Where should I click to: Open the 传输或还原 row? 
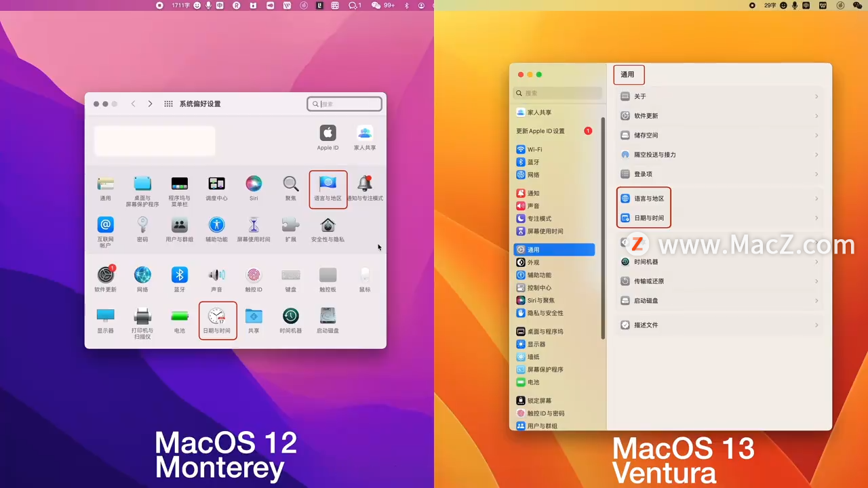coord(719,281)
